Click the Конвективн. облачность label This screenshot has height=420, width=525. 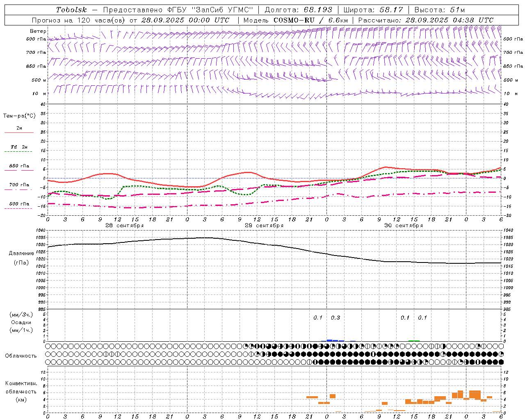21,388
